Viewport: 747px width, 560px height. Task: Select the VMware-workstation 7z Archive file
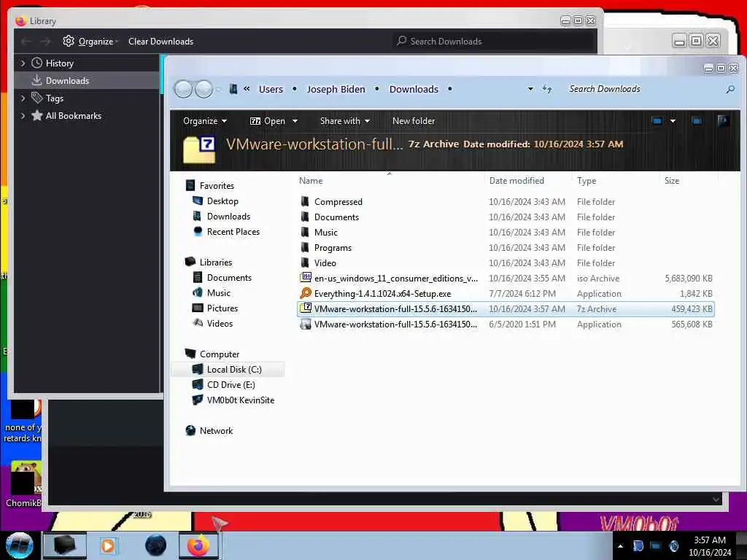pos(506,308)
